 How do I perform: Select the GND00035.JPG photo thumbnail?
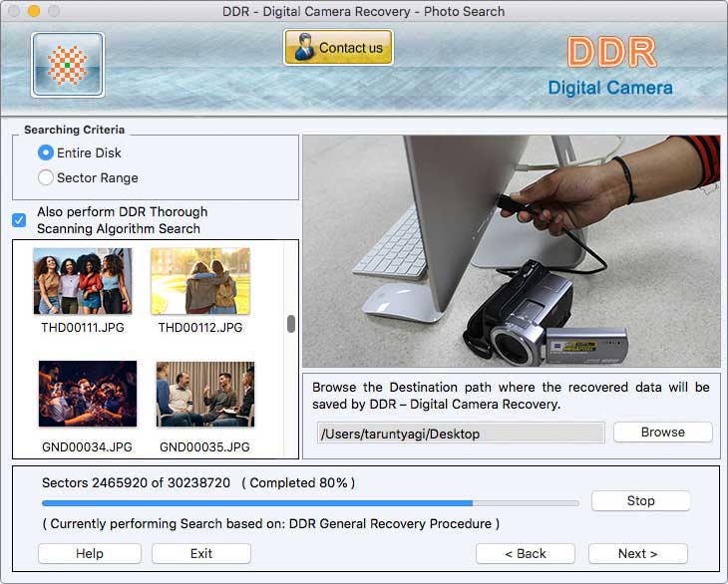pyautogui.click(x=205, y=394)
